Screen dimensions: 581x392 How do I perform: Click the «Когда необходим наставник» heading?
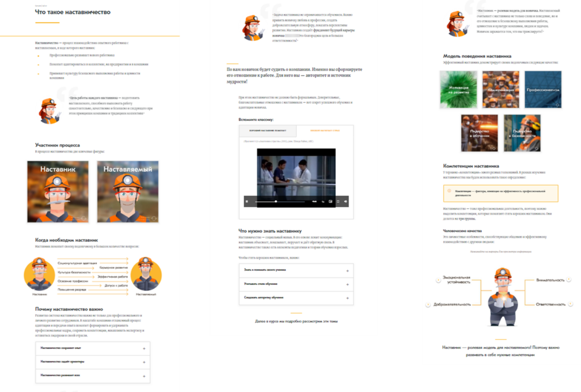click(x=66, y=240)
